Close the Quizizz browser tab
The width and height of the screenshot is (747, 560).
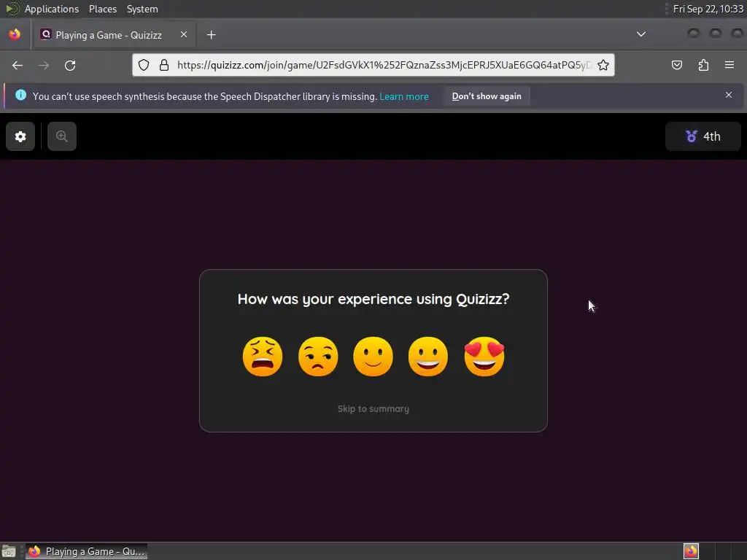(x=184, y=34)
